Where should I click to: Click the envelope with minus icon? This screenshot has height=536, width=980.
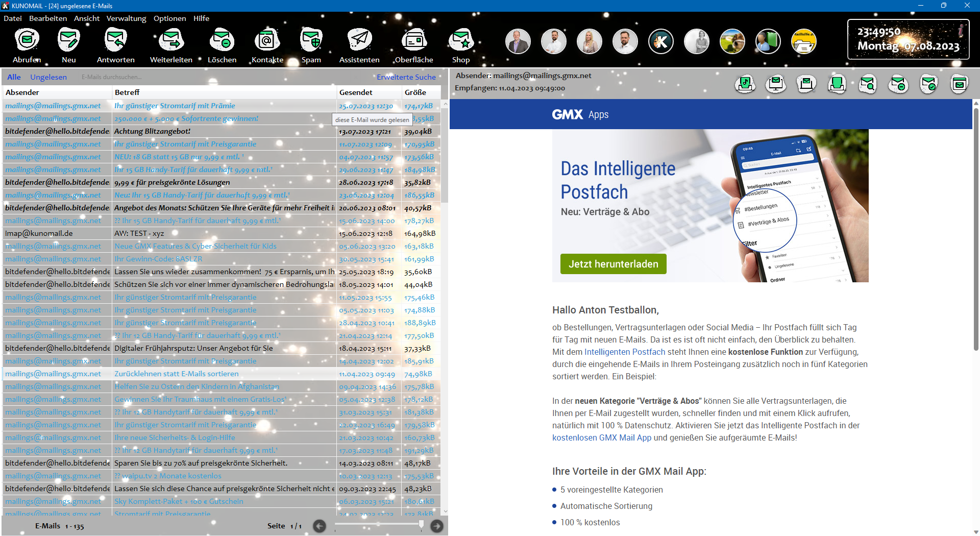click(898, 83)
